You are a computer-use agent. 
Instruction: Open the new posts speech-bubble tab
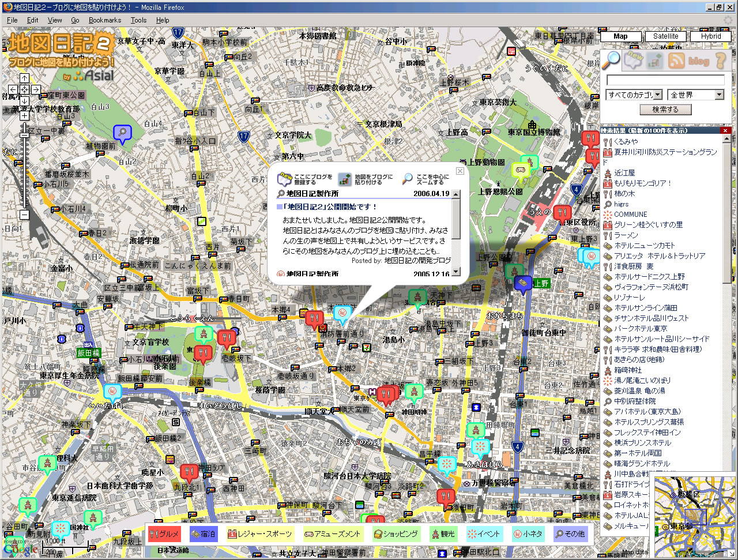pyautogui.click(x=634, y=60)
